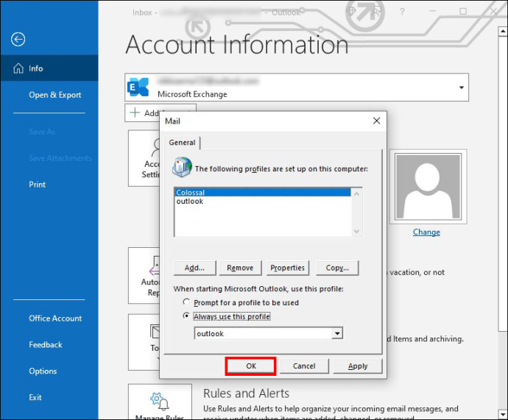Click the main window scrollbar down arrow
The image size is (508, 420).
[x=503, y=414]
